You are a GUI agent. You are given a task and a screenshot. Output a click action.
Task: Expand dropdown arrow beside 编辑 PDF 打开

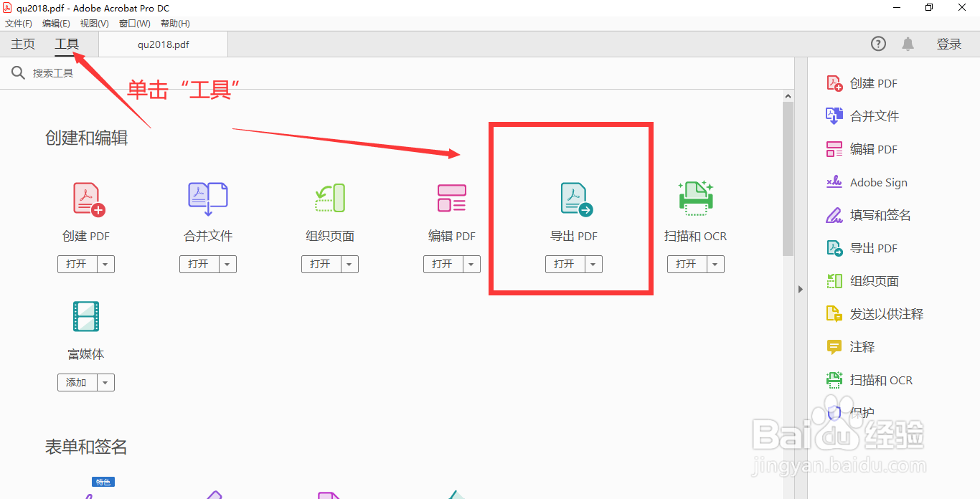(x=471, y=264)
